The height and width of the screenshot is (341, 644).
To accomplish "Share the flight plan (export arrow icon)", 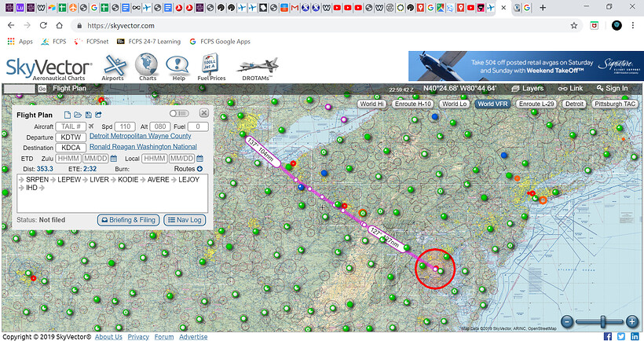I will pos(98,115).
